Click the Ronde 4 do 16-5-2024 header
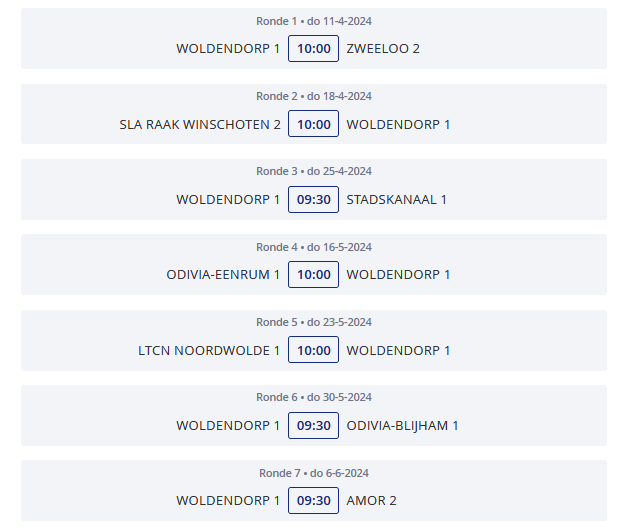The image size is (628, 529). click(x=314, y=247)
